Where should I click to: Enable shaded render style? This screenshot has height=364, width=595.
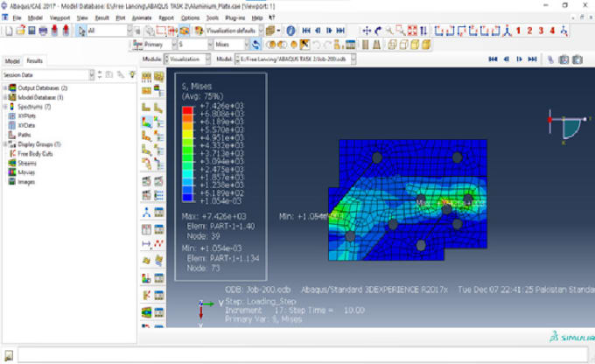tap(426, 45)
